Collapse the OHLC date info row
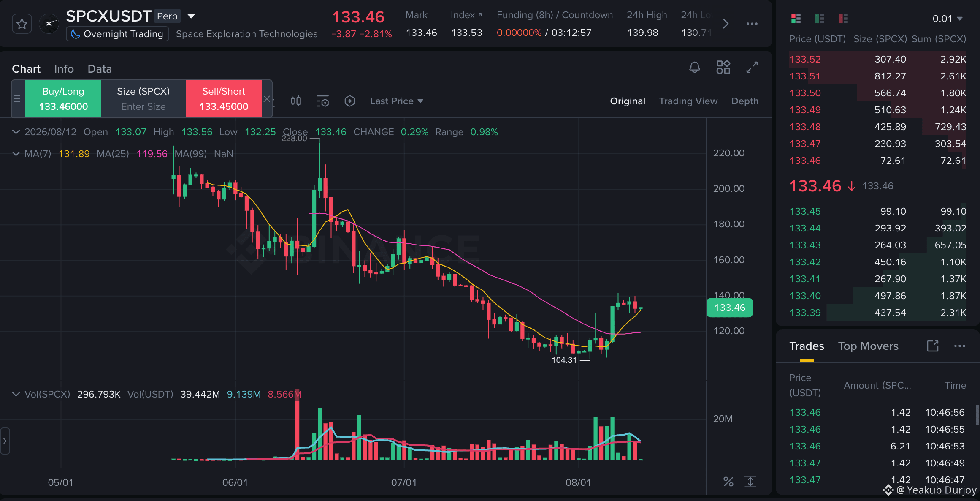The width and height of the screenshot is (980, 501). 16,132
